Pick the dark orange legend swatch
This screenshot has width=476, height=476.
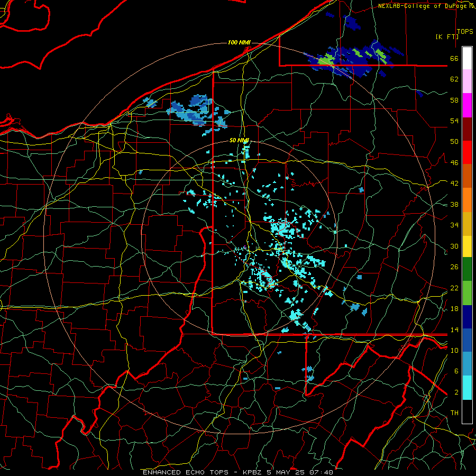tap(467, 176)
